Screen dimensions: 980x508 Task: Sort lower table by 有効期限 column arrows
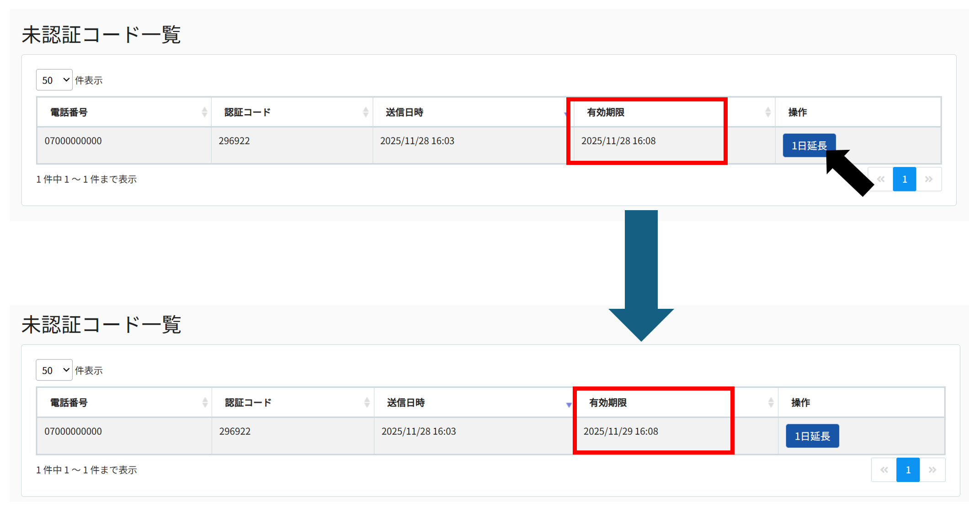[x=771, y=402]
